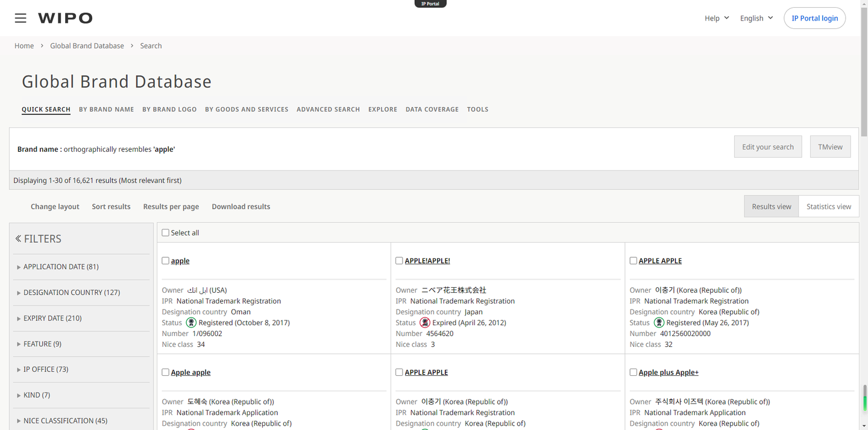
Task: Open the EXPLORE tab
Action: (383, 110)
